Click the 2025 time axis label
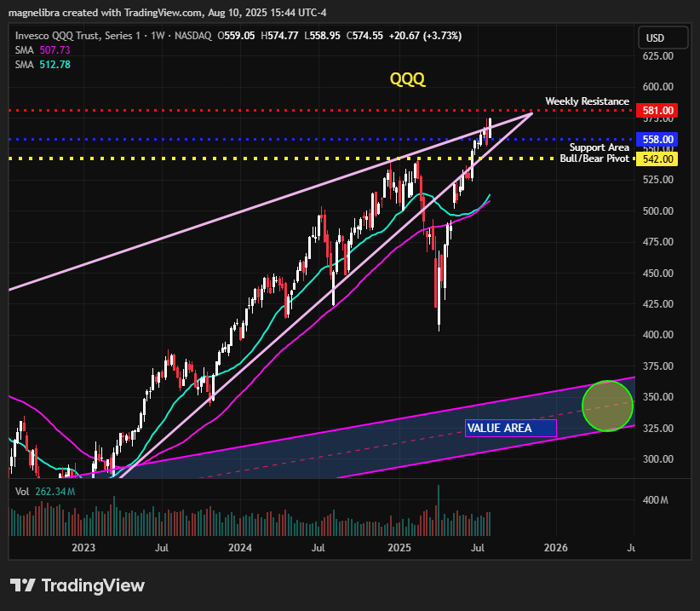 [399, 548]
